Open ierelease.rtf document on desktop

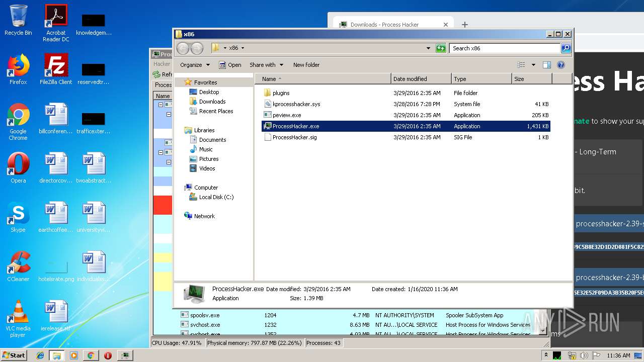click(56, 316)
